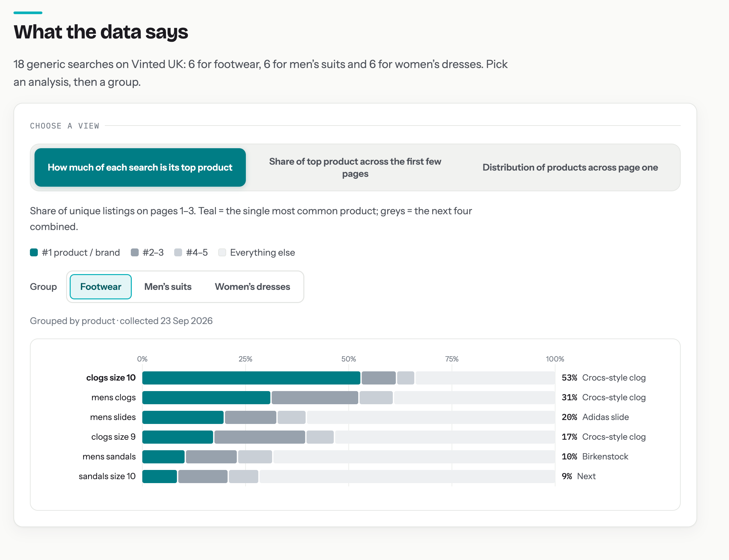Screen dimensions: 729x560
Task: Click the teal bar segment for clogs size 10
Action: point(251,378)
